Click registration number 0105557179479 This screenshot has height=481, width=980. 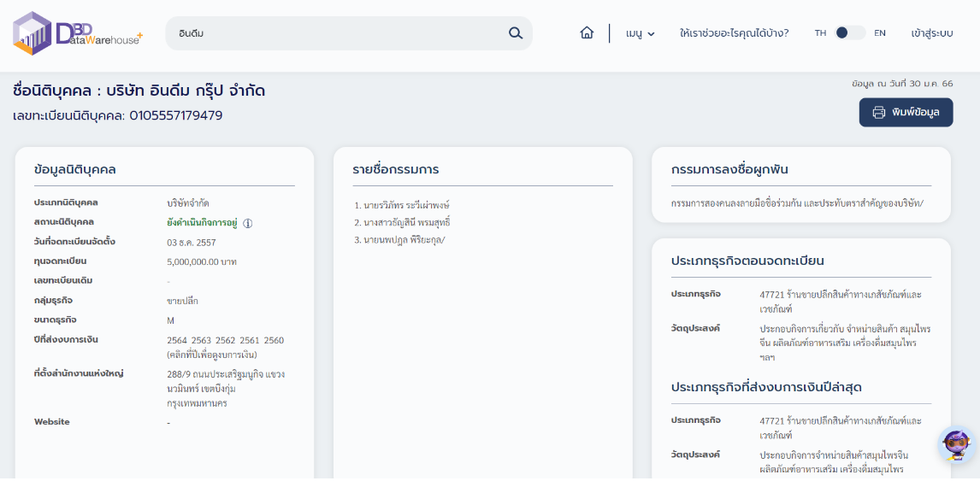(176, 115)
